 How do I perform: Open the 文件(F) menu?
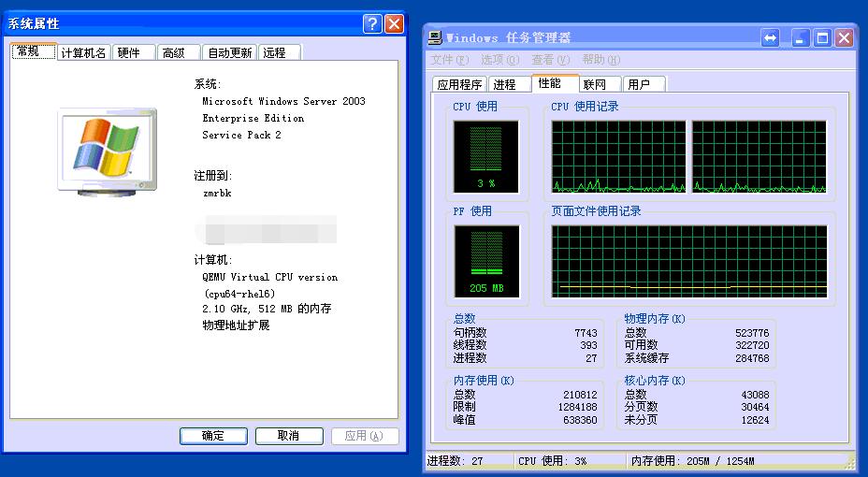pos(450,59)
